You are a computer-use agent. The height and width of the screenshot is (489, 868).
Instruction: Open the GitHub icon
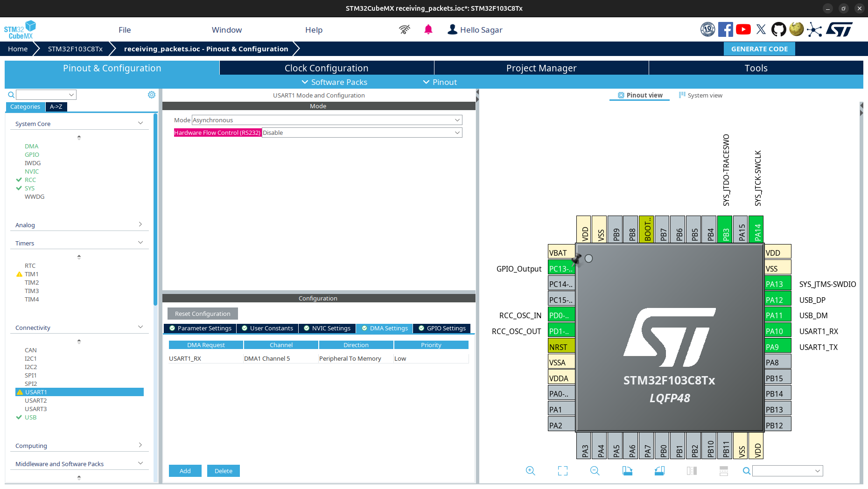pyautogui.click(x=778, y=29)
